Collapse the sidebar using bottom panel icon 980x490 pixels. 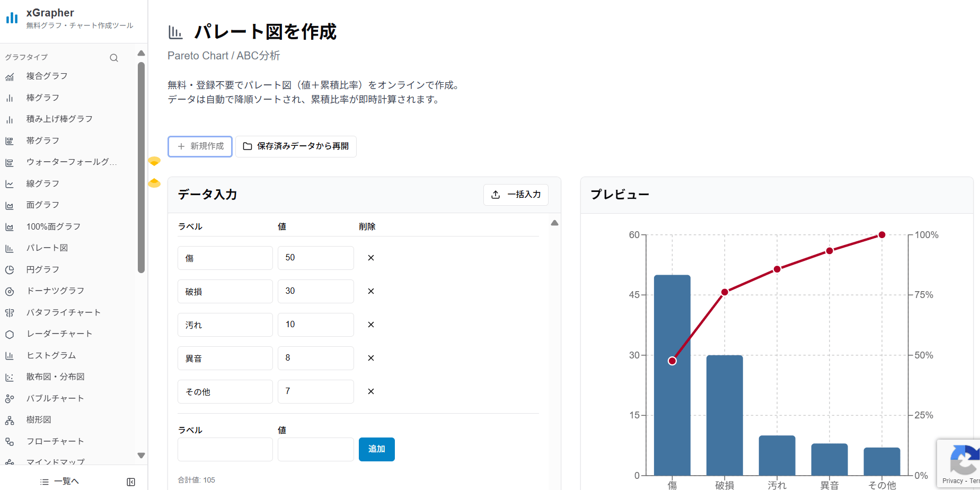coord(131,482)
